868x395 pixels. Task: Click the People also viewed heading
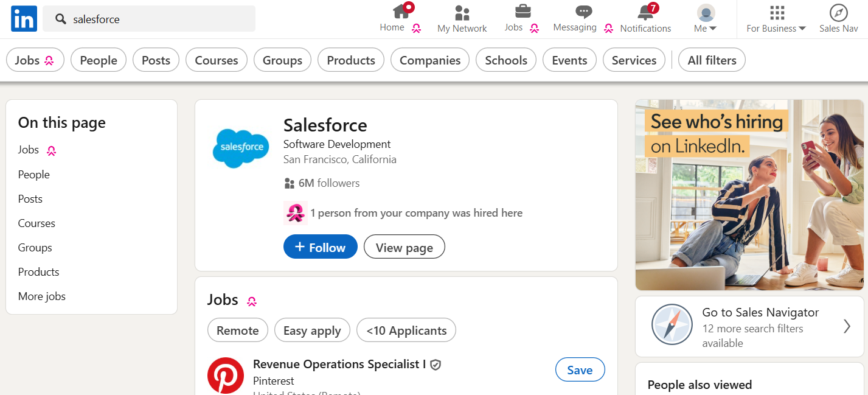700,385
